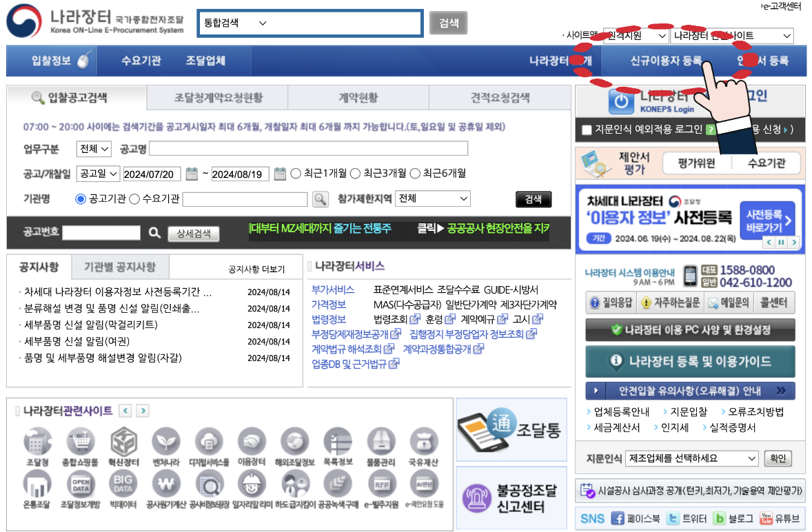This screenshot has width=812, height=532.
Task: Click the 사전등록 바로가기 button
Action: pyautogui.click(x=768, y=221)
